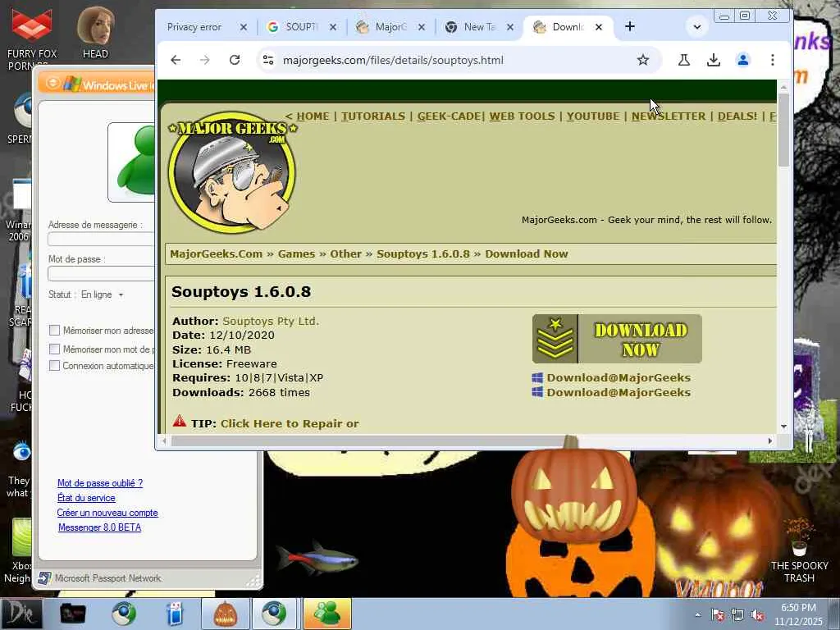Open the Statut En ligne dropdown
840x630 pixels.
(x=102, y=294)
